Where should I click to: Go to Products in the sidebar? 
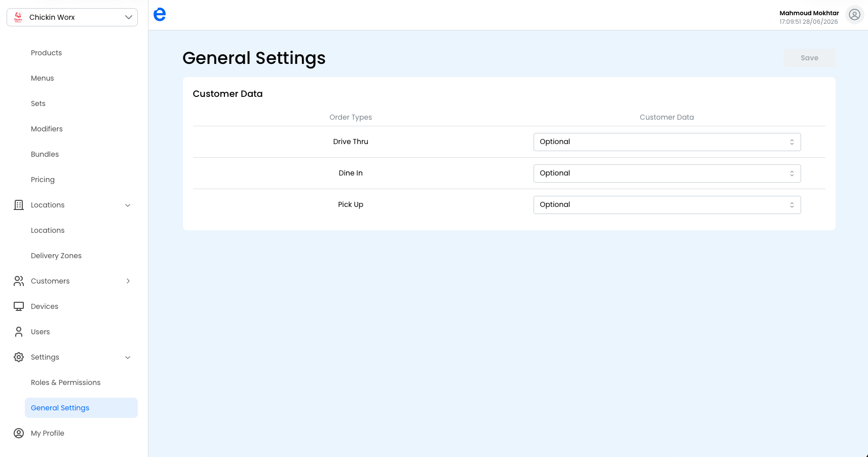(46, 53)
